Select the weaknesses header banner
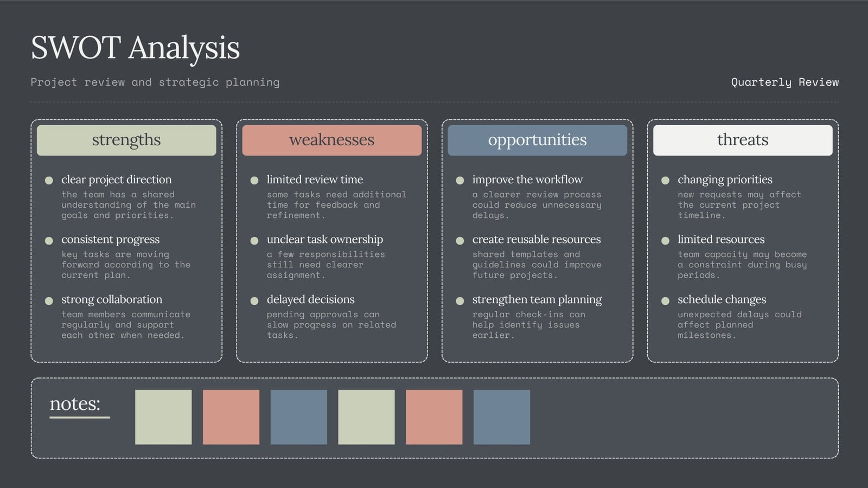 point(332,140)
